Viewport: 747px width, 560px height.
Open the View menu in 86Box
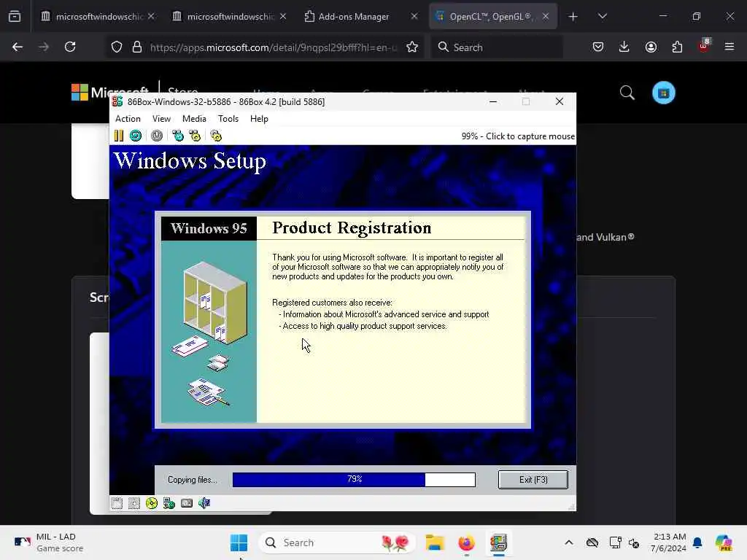click(x=161, y=119)
